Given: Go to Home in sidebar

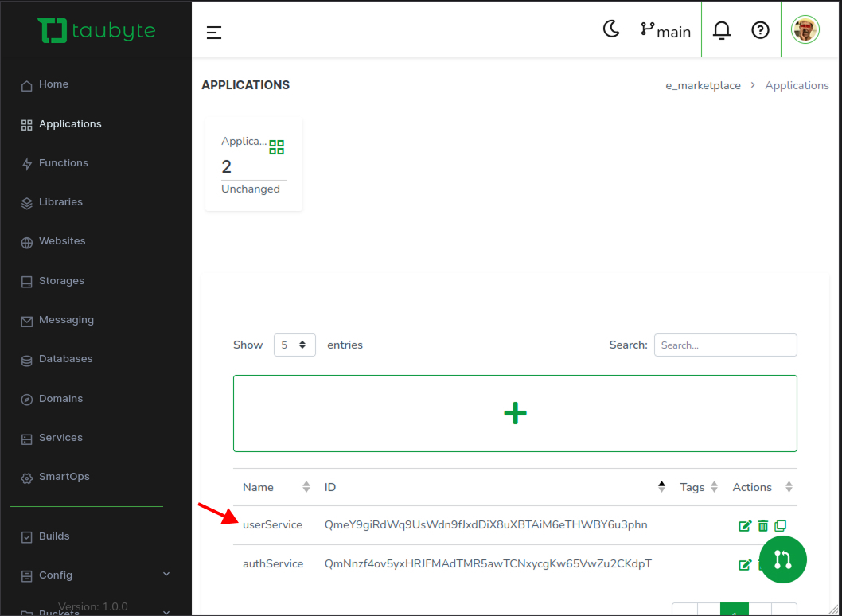Looking at the screenshot, I should point(53,84).
